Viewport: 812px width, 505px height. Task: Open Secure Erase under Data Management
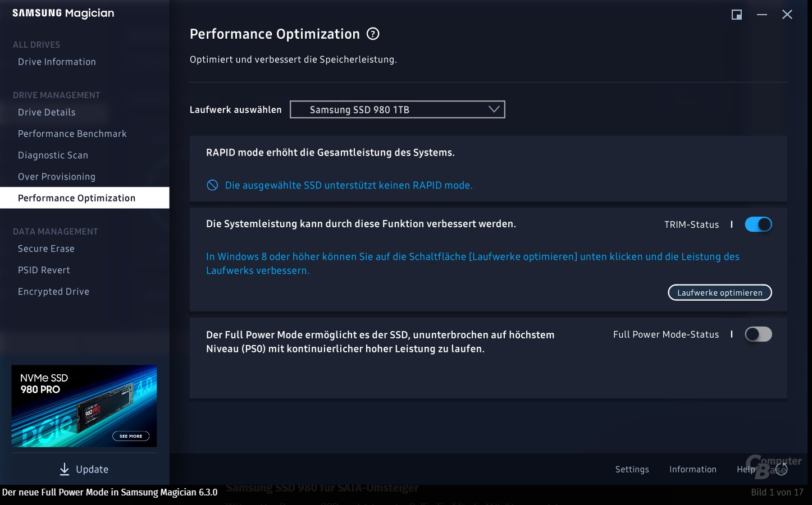tap(46, 249)
